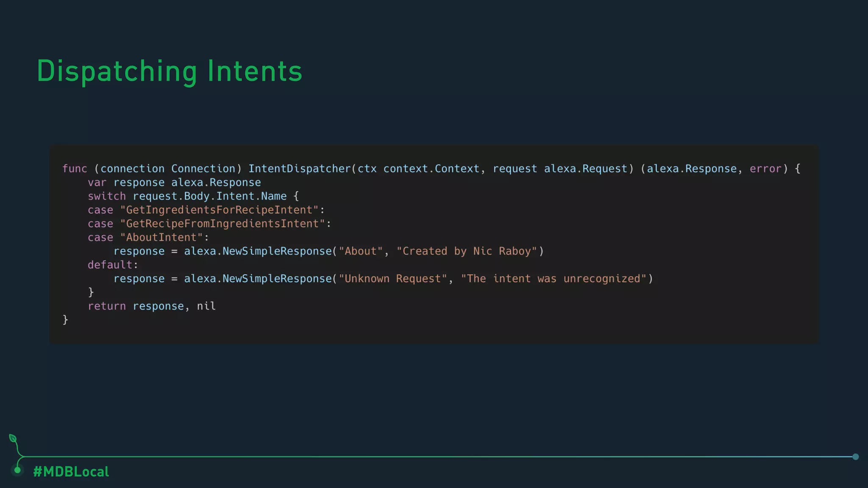The image size is (868, 488).
Task: Click the green dot beside #MDBLocal
Action: (17, 470)
